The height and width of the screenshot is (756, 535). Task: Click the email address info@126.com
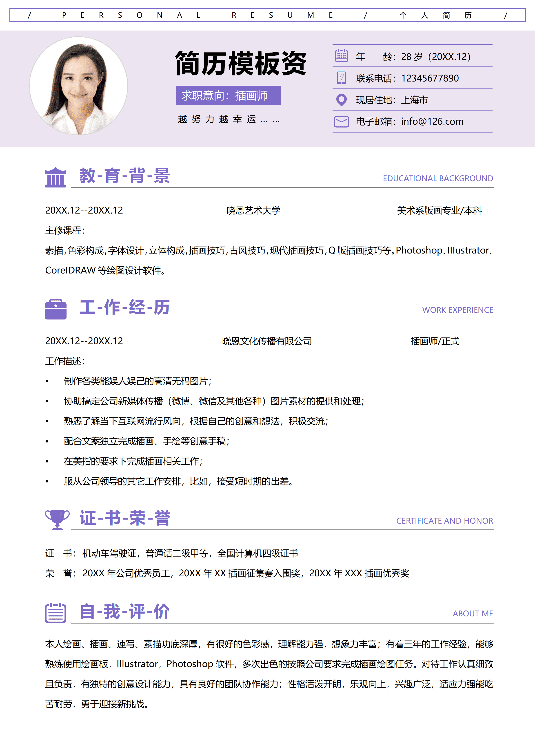(x=432, y=121)
